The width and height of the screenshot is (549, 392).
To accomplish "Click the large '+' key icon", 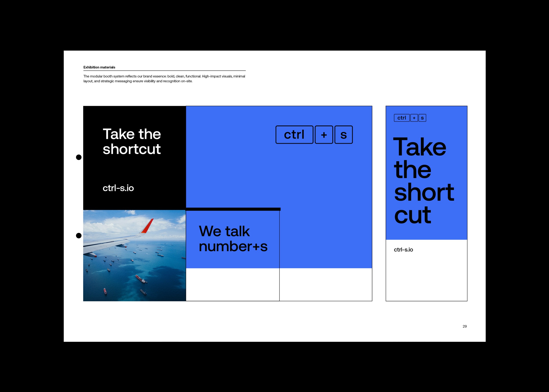I will tap(324, 135).
